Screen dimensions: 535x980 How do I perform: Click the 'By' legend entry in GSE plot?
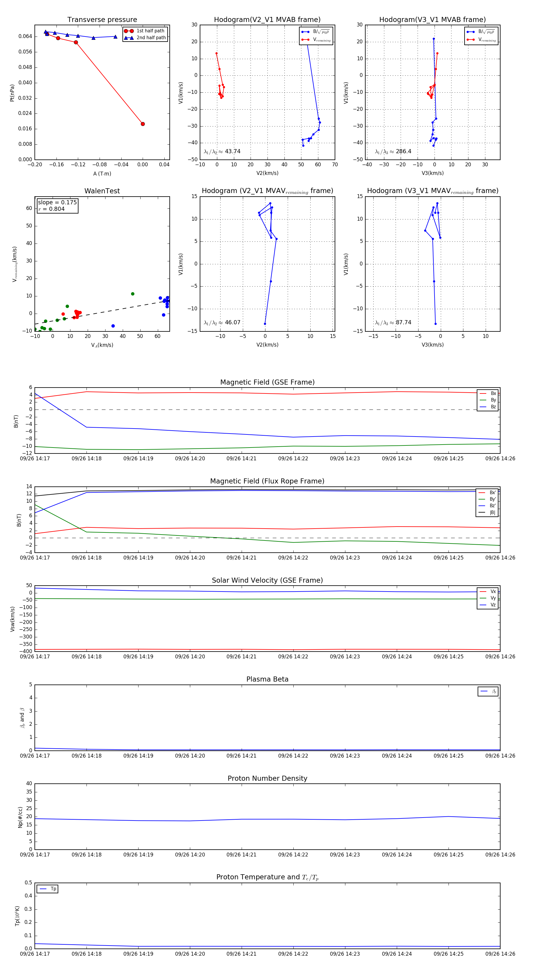[x=488, y=400]
